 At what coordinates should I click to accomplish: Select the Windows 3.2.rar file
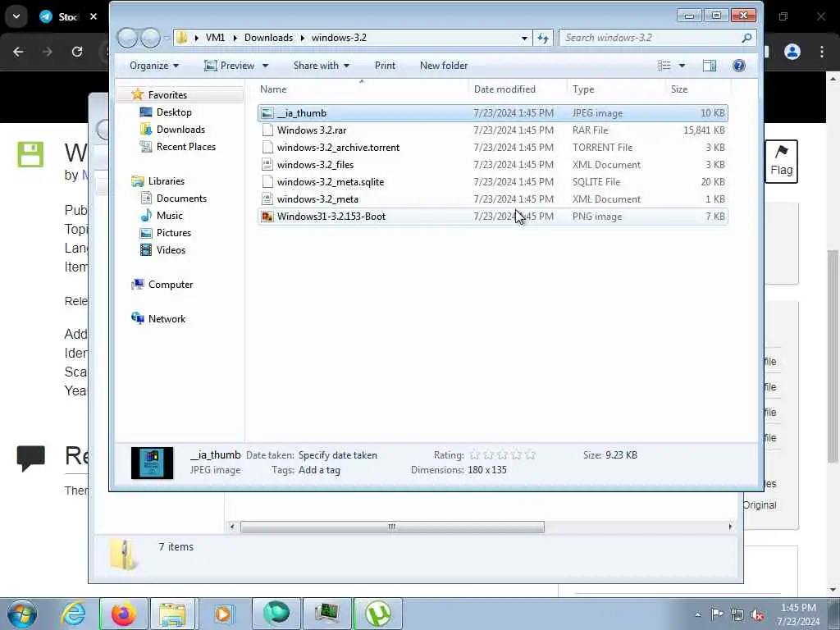pyautogui.click(x=492, y=130)
